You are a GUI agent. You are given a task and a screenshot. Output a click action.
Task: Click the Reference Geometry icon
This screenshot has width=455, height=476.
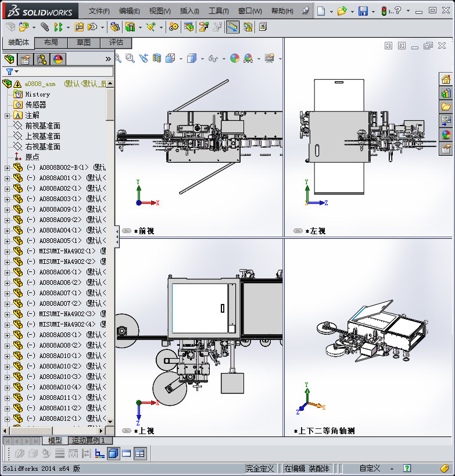point(151,27)
